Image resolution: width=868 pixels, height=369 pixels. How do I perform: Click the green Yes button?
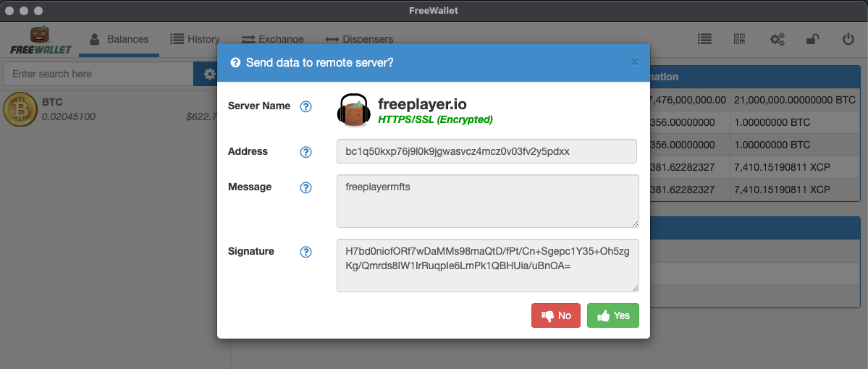pos(612,315)
